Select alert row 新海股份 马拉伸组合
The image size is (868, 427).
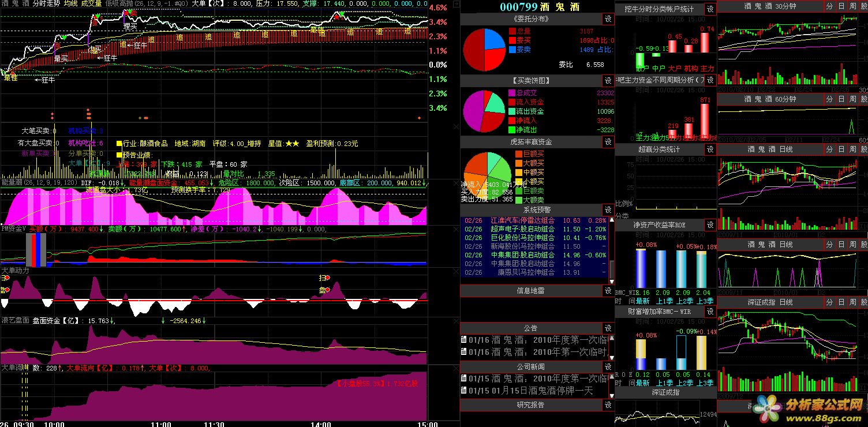(534, 246)
